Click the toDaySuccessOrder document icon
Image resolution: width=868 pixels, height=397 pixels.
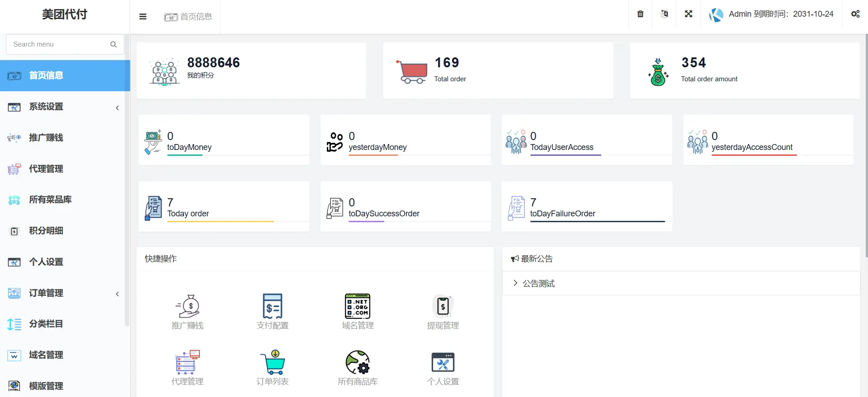[335, 208]
